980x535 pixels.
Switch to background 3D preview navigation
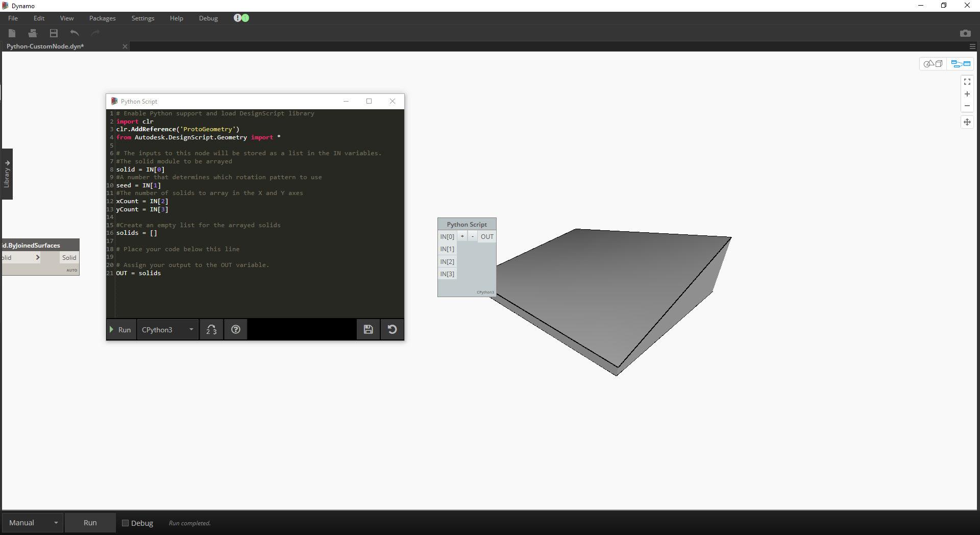pos(933,64)
